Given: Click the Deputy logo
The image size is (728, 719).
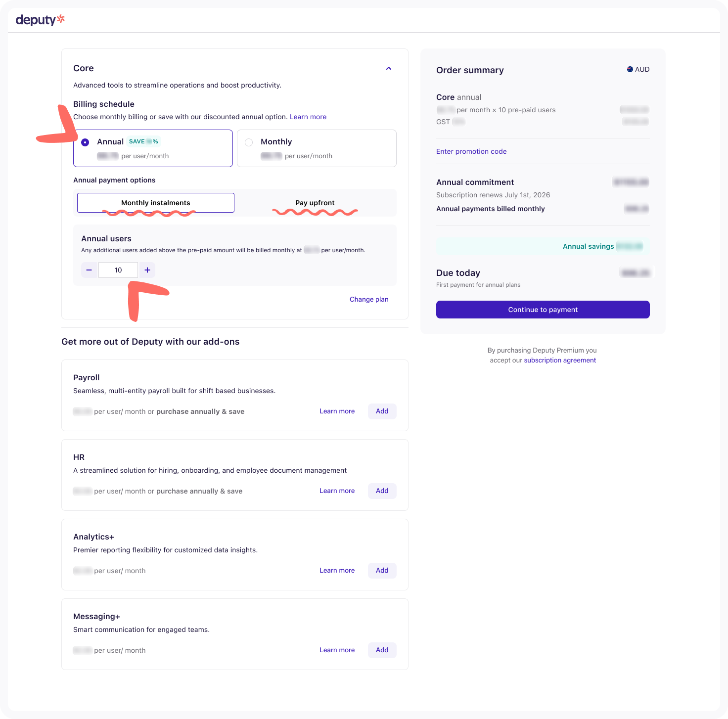Looking at the screenshot, I should coord(40,20).
